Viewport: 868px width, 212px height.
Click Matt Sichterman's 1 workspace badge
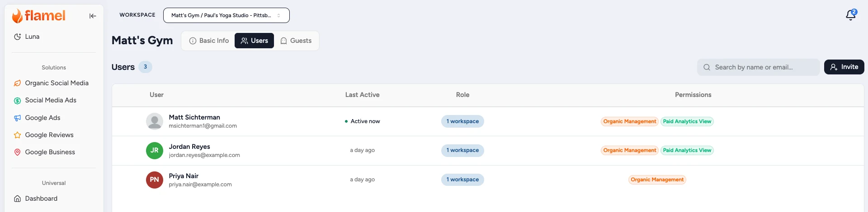point(462,121)
